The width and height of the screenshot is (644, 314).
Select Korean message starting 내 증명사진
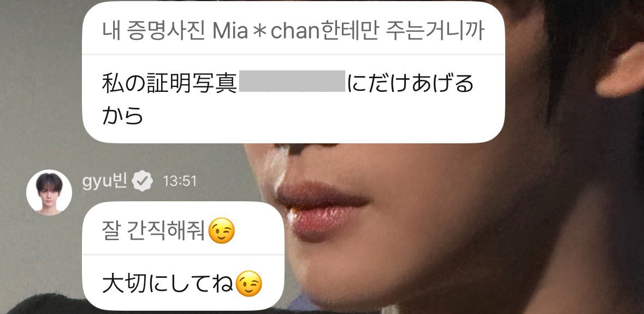[x=293, y=31]
